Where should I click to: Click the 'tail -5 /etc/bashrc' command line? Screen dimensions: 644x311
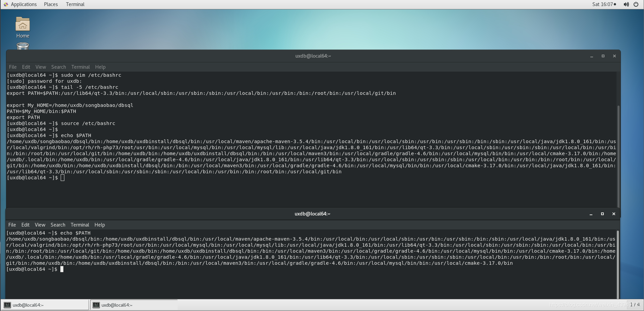click(62, 87)
